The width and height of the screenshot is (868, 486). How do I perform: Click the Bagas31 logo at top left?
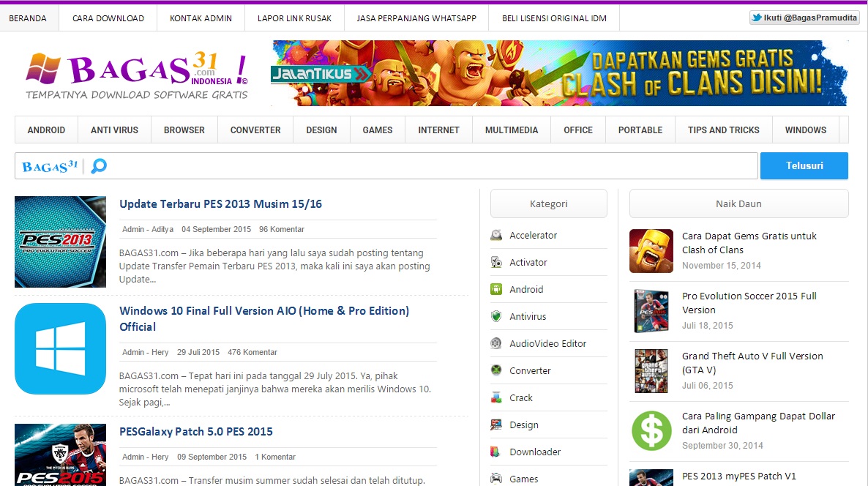tap(137, 75)
